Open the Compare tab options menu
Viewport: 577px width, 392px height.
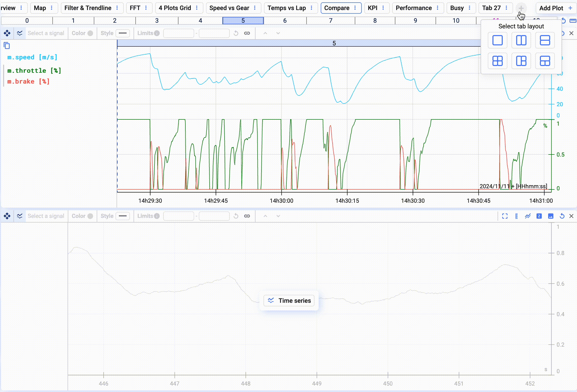tap(355, 8)
